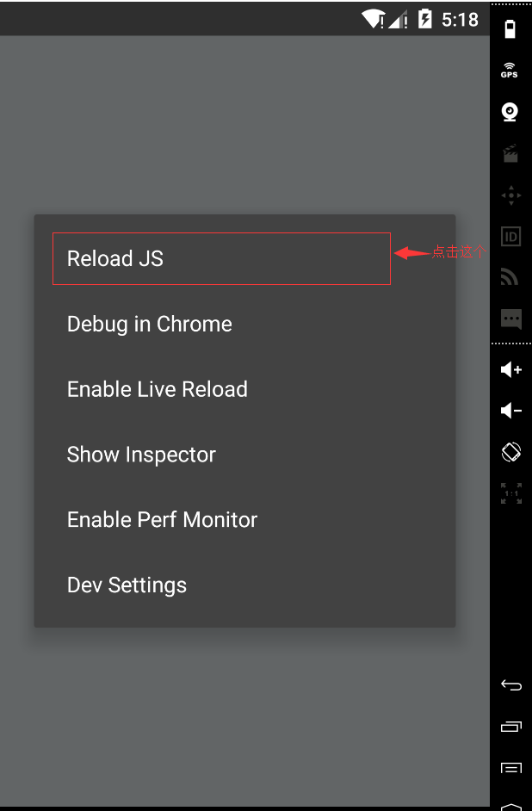Tap the Android back button
This screenshot has width=532, height=811.
click(511, 685)
